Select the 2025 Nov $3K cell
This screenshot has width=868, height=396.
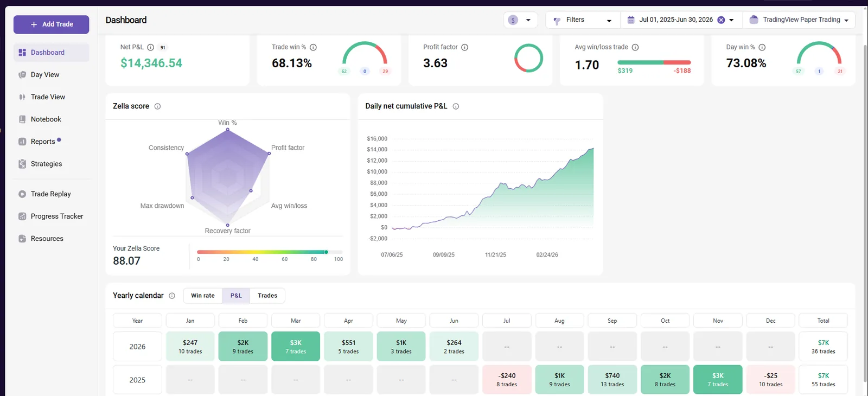[x=718, y=380]
